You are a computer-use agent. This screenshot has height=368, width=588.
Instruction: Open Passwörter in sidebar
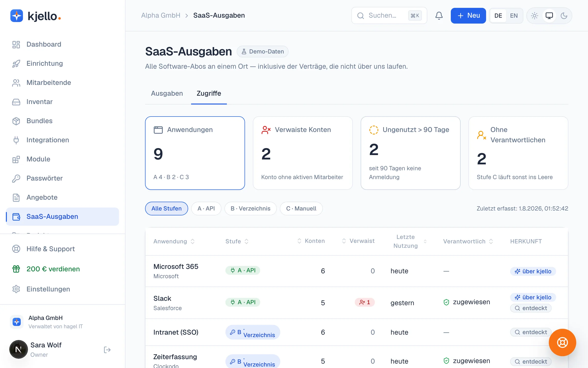63,178
